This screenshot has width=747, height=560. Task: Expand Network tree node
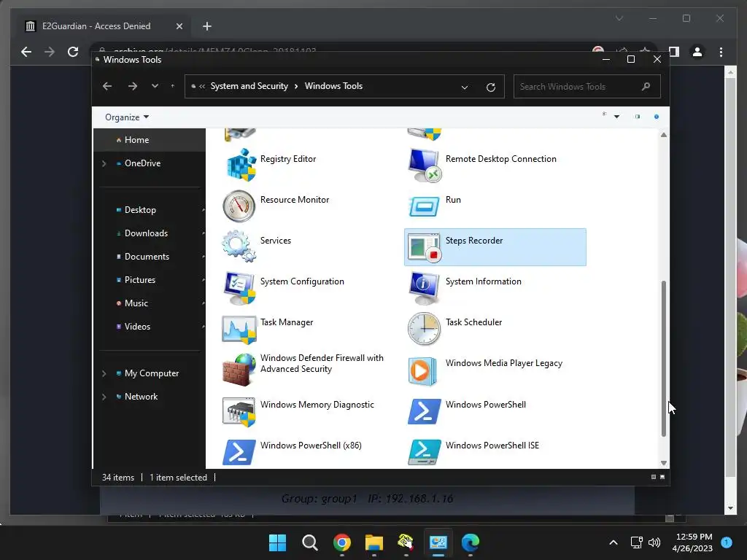point(104,397)
